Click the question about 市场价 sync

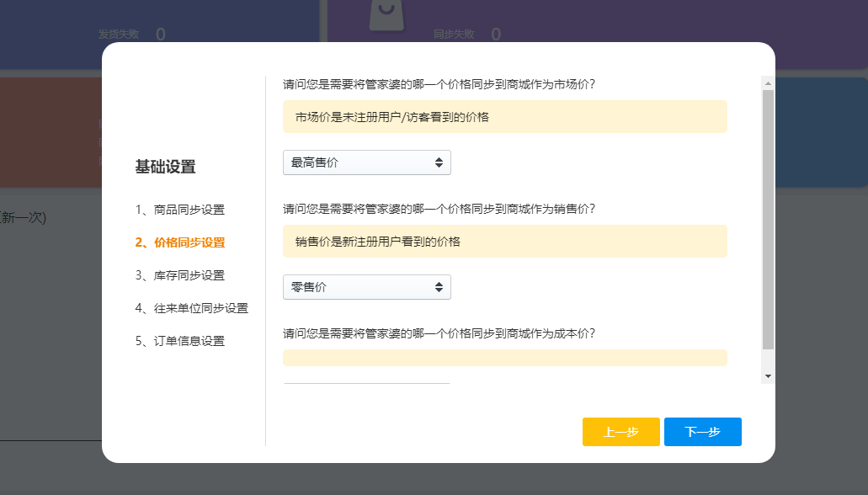[439, 84]
